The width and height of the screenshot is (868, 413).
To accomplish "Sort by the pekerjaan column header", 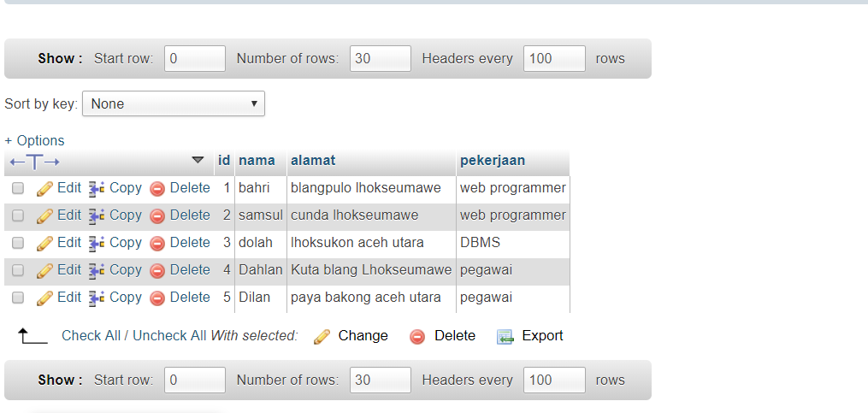I will point(493,160).
